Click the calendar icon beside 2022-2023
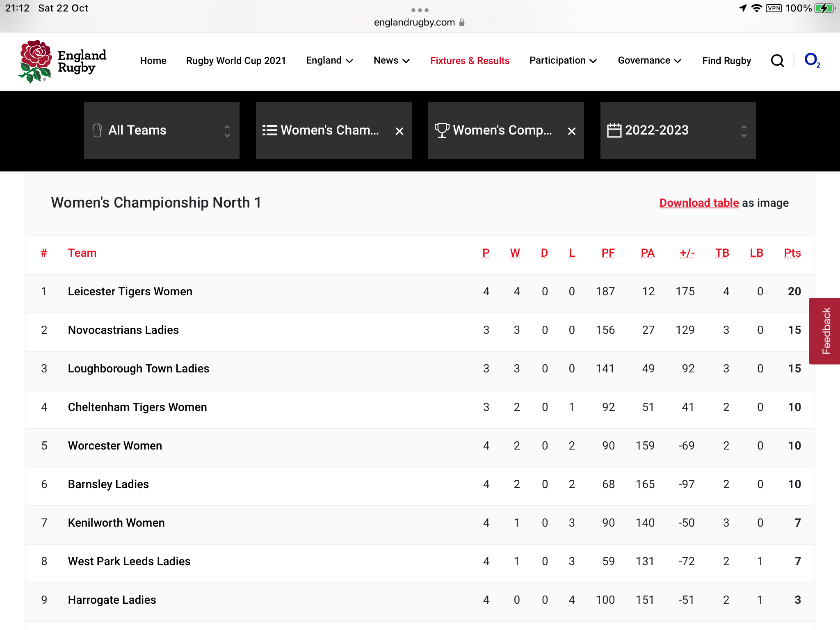This screenshot has width=840, height=630. 614,130
